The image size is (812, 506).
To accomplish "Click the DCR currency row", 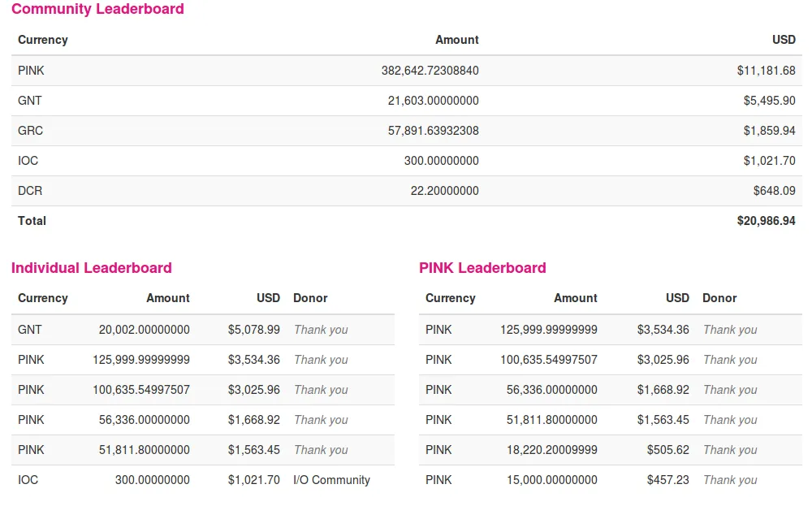I will click(407, 191).
